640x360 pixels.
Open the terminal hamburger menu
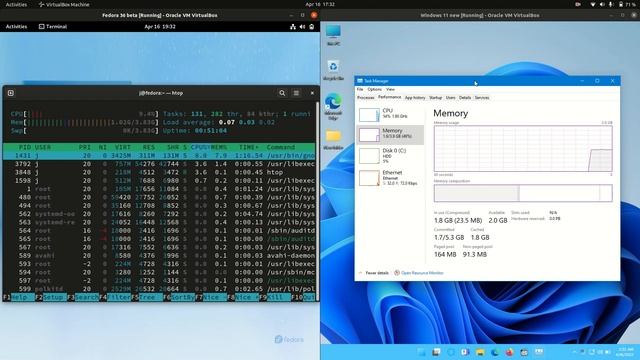tap(296, 93)
